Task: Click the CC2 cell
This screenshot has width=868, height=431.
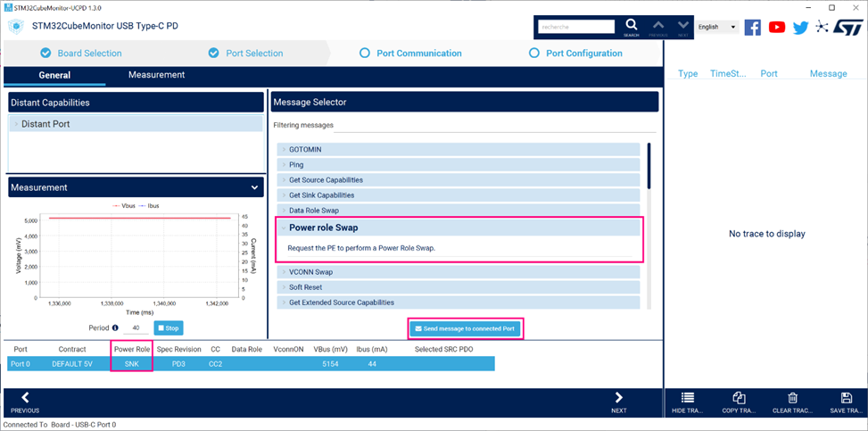Action: point(215,364)
